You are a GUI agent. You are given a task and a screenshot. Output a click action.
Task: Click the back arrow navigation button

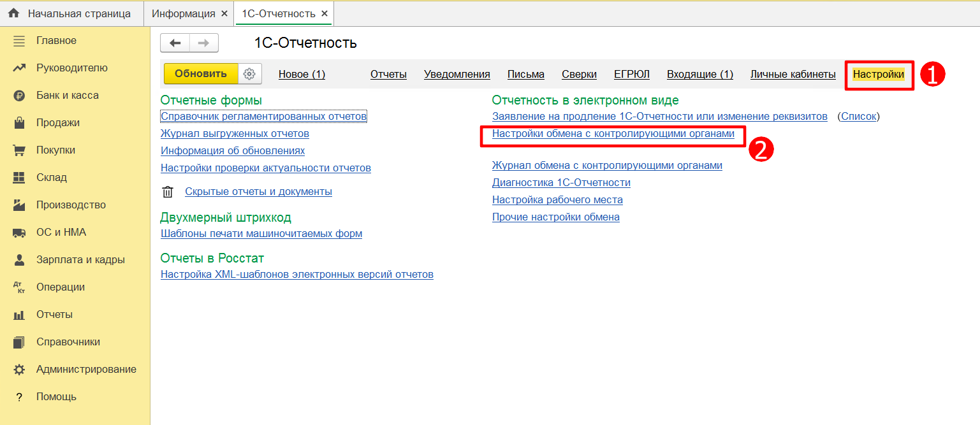pyautogui.click(x=175, y=43)
